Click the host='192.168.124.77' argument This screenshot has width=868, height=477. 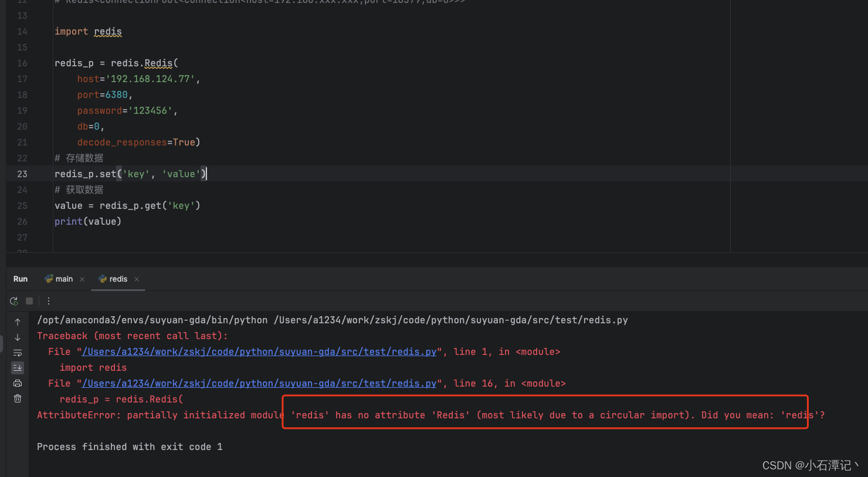tap(138, 79)
